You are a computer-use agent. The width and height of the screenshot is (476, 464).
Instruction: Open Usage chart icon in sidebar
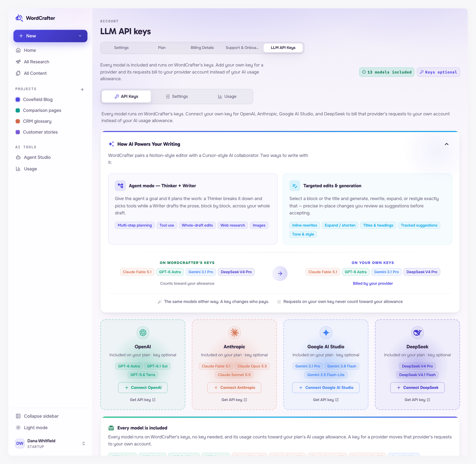pyautogui.click(x=18, y=169)
